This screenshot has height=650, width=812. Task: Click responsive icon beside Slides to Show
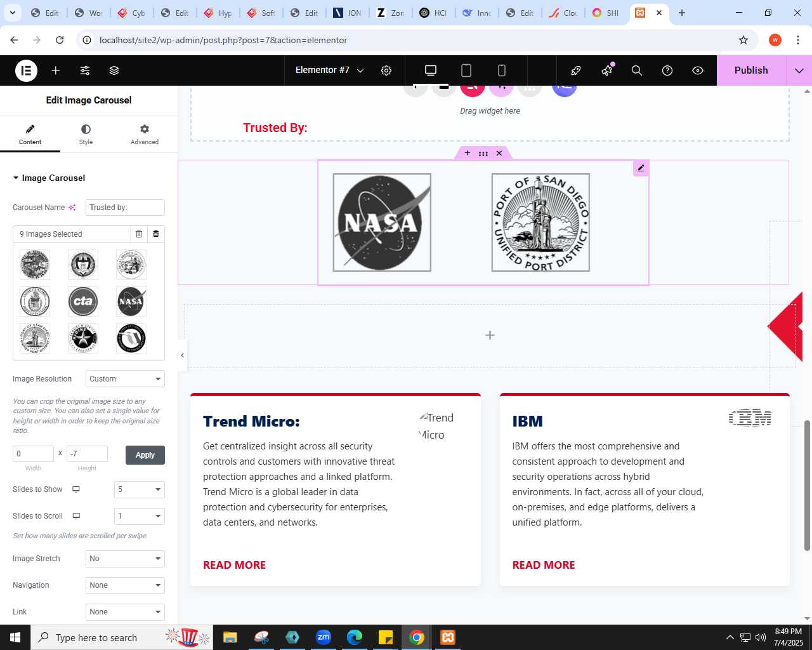click(76, 489)
